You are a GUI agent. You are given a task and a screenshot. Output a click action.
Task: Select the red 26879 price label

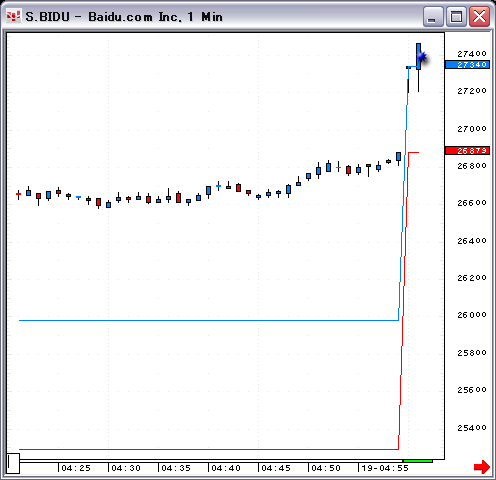point(468,151)
